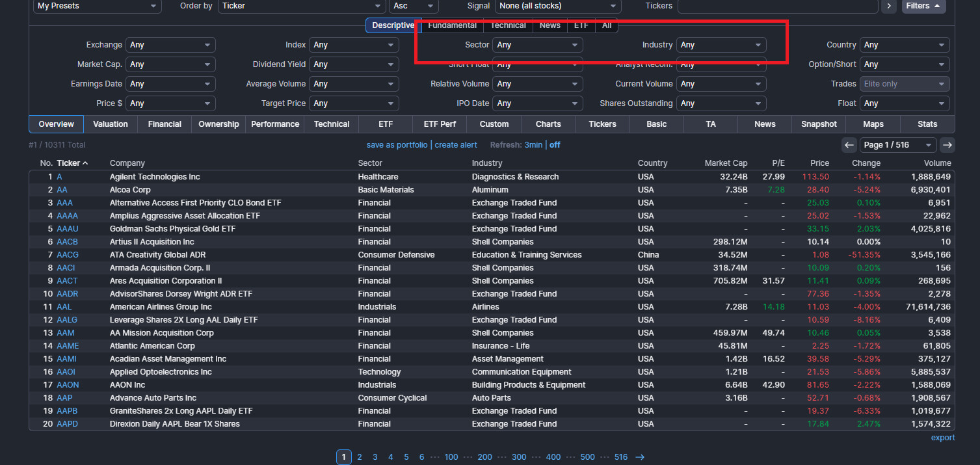This screenshot has width=980, height=465.
Task: Click the save as portfolio link
Action: click(x=397, y=145)
